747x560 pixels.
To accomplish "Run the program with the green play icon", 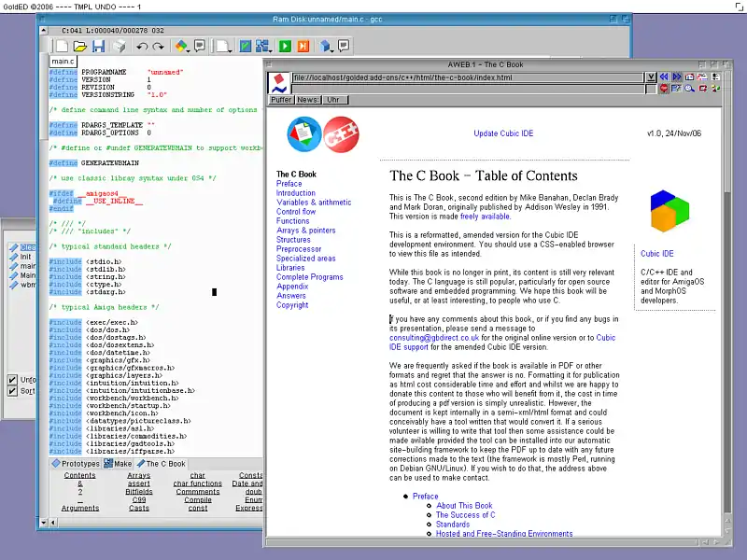I will [286, 46].
